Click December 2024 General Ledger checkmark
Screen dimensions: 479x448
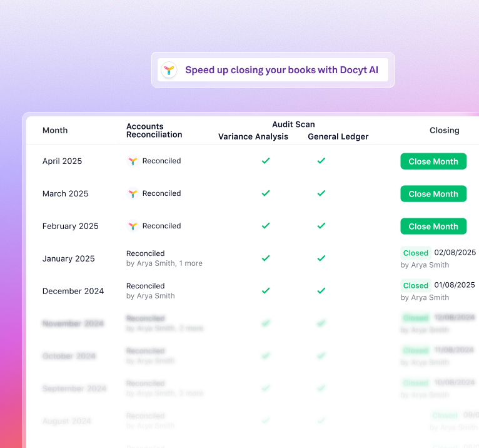coord(321,291)
